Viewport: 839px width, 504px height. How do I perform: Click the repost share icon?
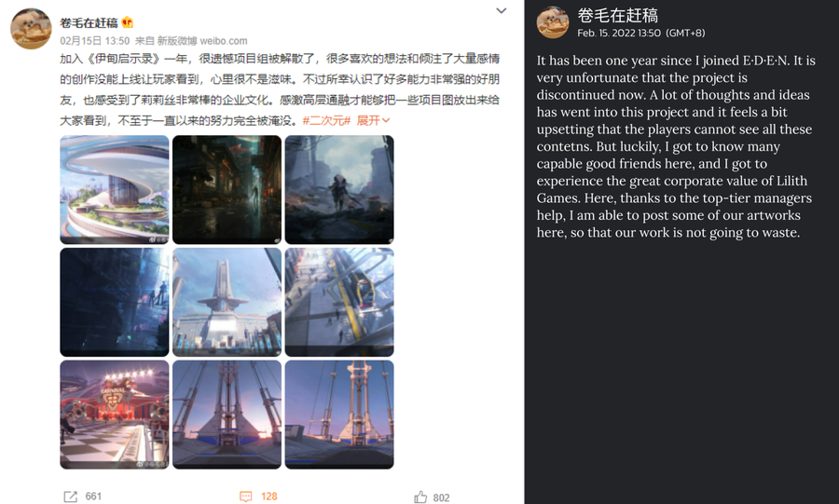[x=70, y=497]
